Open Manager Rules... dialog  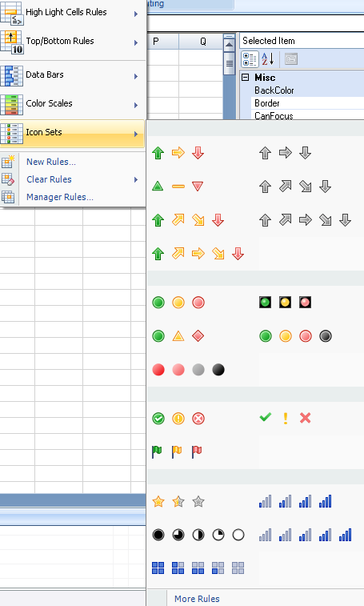tap(60, 197)
